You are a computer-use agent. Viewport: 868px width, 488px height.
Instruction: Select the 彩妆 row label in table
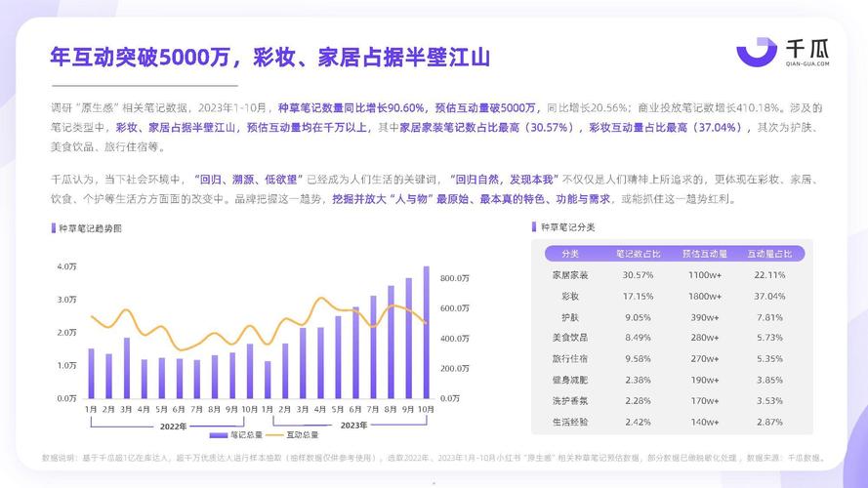pos(570,296)
